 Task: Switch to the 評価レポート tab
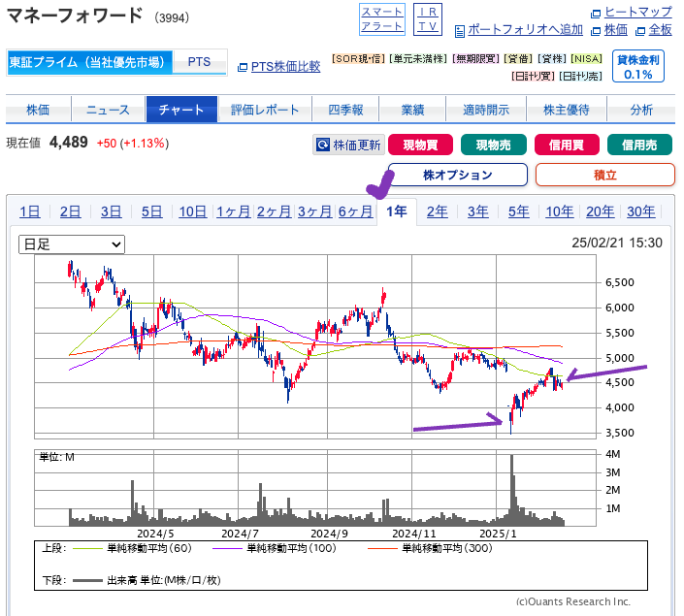tap(265, 110)
